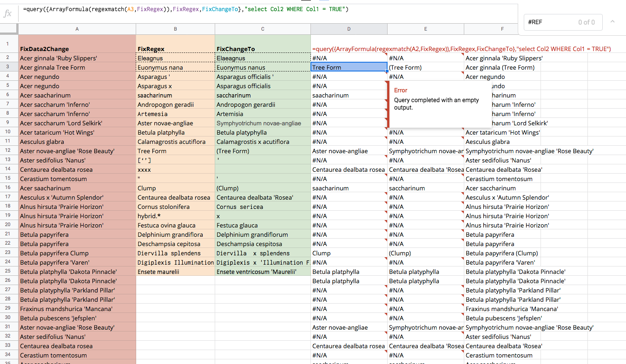Select column D header

pos(349,29)
